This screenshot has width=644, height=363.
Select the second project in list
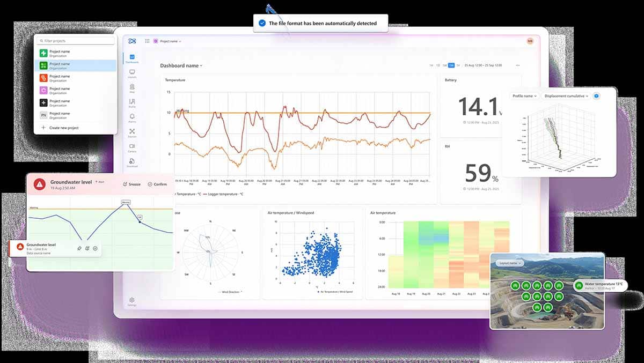tap(75, 65)
